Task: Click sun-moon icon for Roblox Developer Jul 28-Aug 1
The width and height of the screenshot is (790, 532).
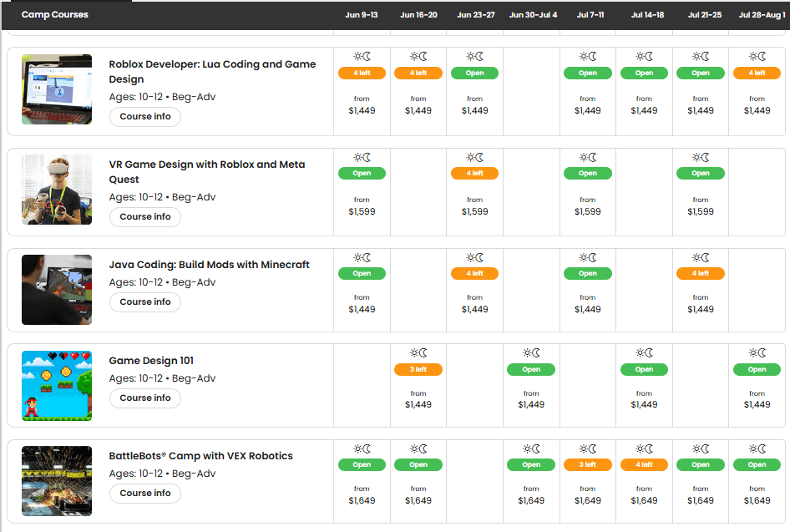Action: pos(757,57)
